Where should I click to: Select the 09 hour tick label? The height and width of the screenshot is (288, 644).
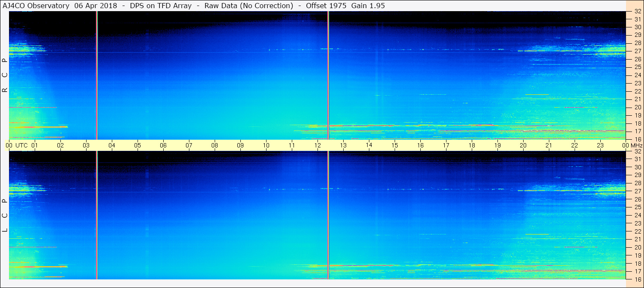pyautogui.click(x=240, y=145)
